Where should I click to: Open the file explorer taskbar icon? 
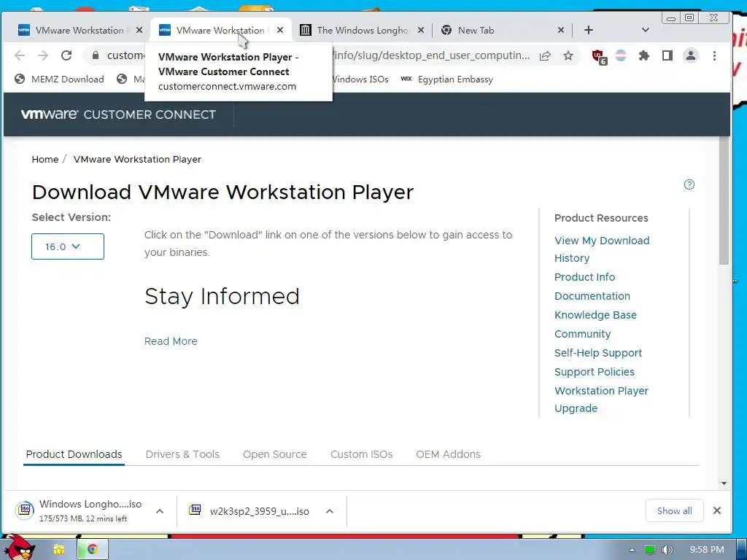click(59, 550)
